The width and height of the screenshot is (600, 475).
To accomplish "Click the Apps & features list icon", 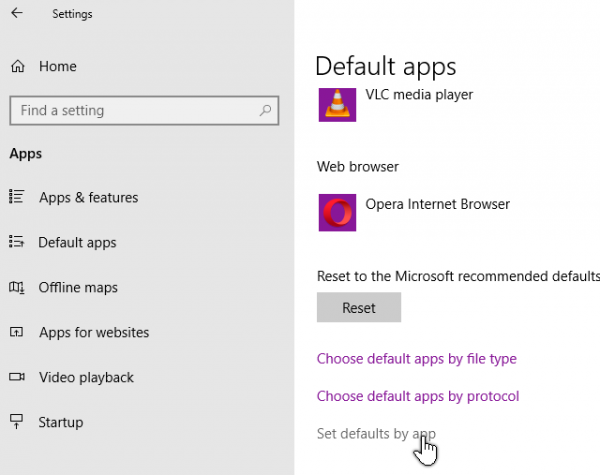I will coord(16,196).
